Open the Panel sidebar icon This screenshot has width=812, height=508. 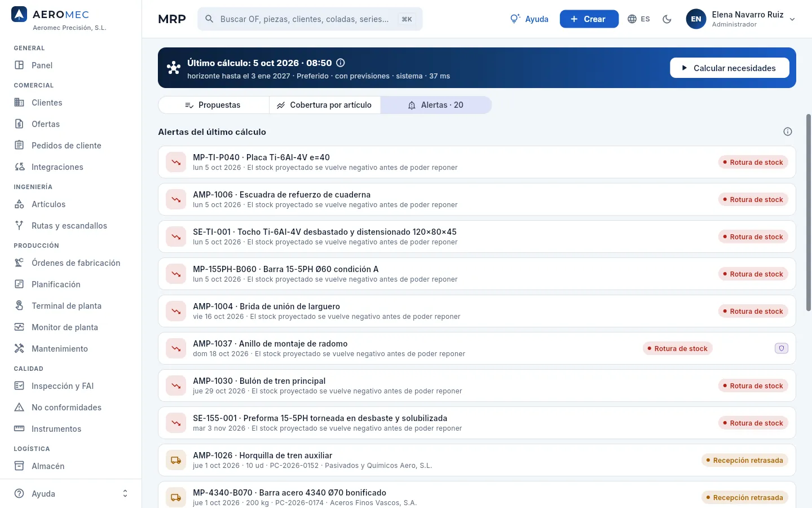[19, 65]
